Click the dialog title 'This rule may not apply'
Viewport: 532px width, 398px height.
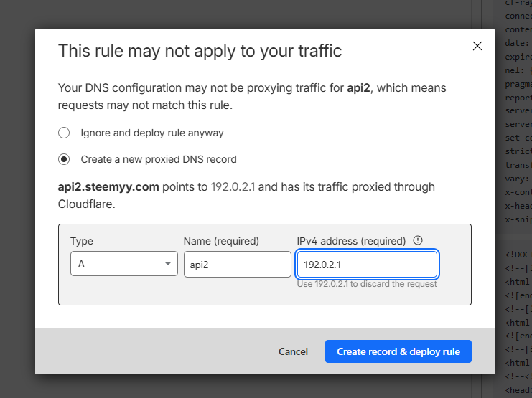click(200, 50)
